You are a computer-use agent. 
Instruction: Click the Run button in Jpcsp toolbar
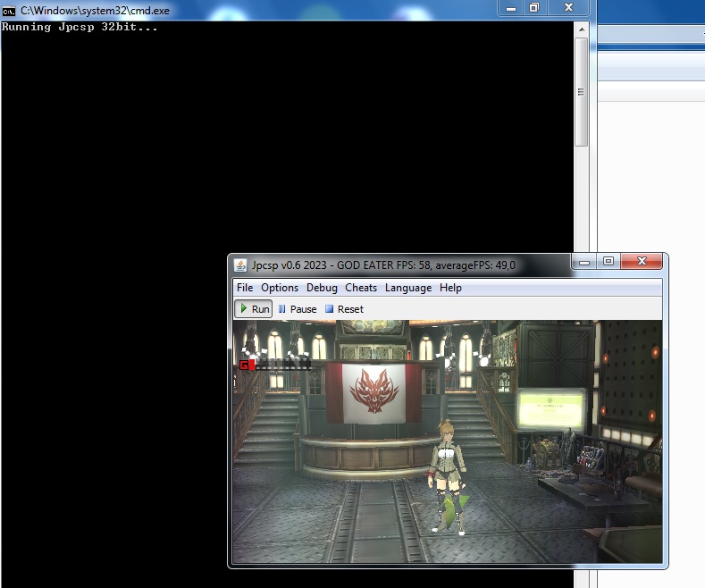pos(254,309)
